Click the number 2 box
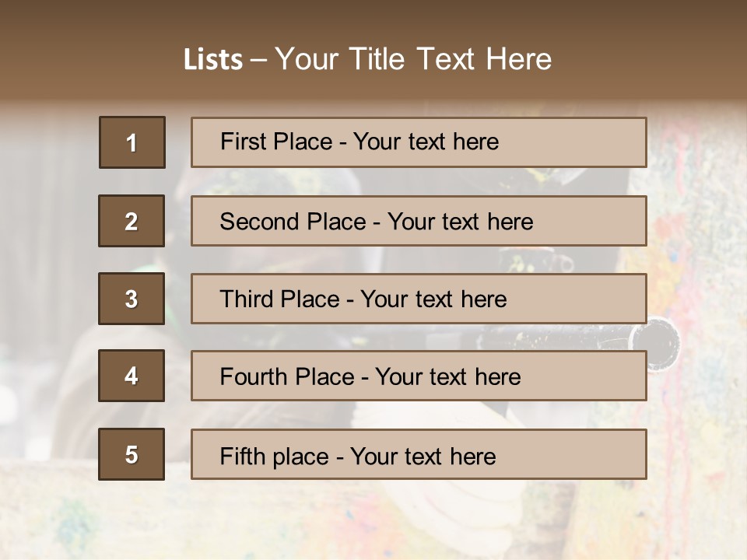The height and width of the screenshot is (560, 747). pyautogui.click(x=132, y=221)
